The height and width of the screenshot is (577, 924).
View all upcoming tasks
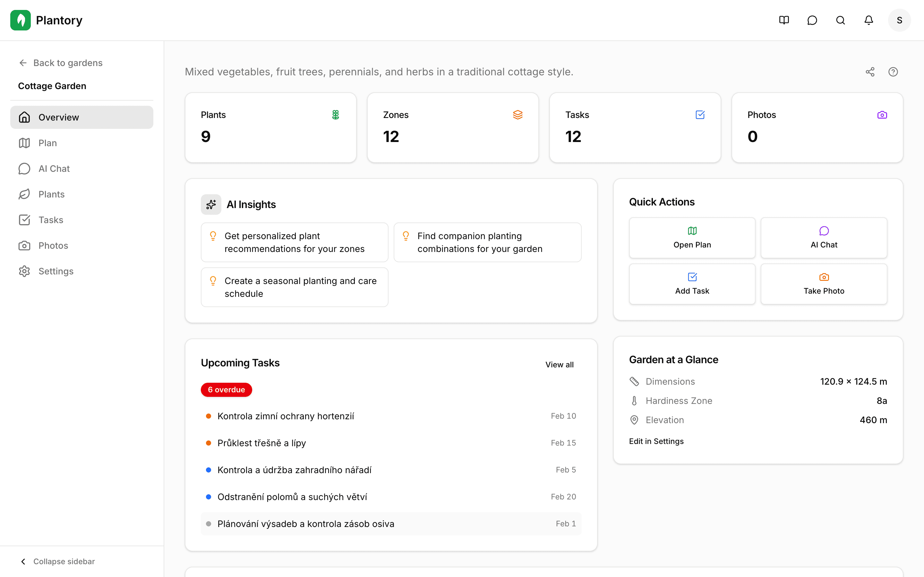(x=559, y=364)
